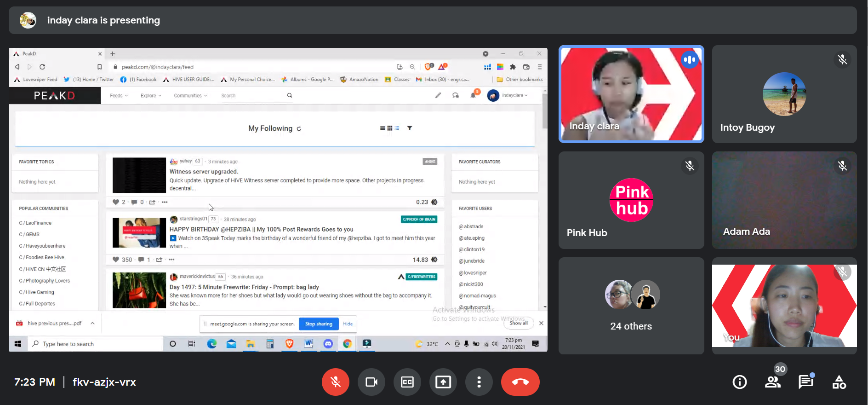The width and height of the screenshot is (868, 405).
Task: Open AmazoNation bookmark
Action: coord(359,80)
